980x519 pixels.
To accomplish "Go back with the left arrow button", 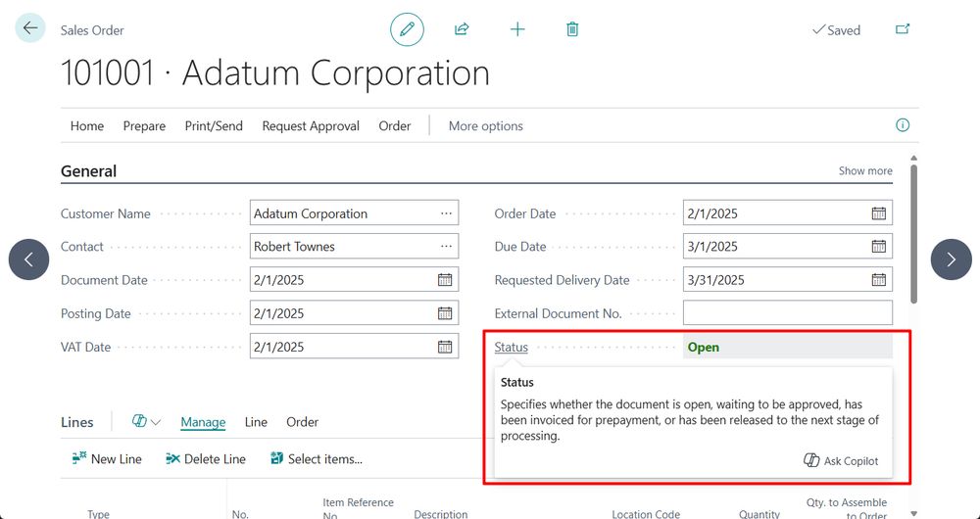I will pyautogui.click(x=30, y=28).
